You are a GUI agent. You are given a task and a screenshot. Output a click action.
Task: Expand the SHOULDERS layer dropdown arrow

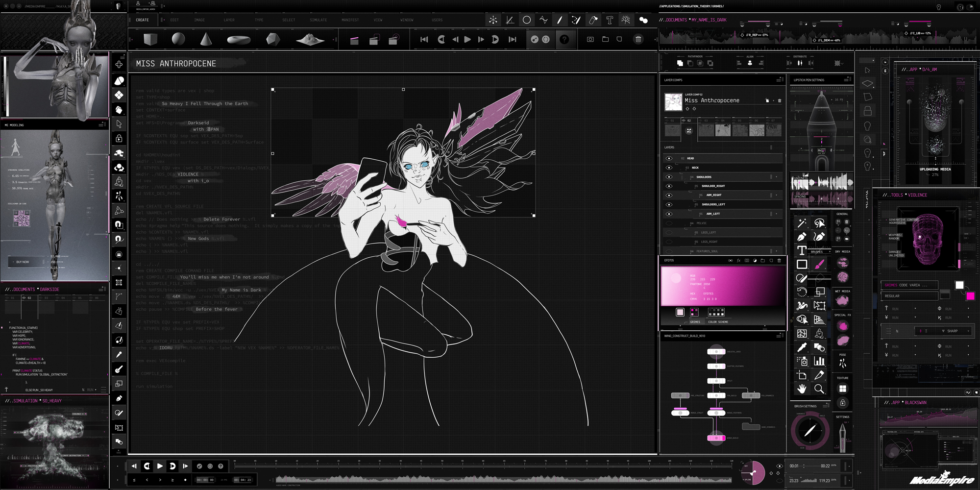[776, 177]
